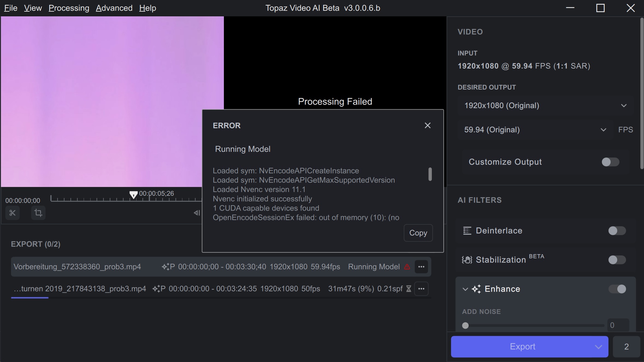This screenshot has height=362, width=644.
Task: Enable the Customize Output toggle
Action: coord(610,162)
